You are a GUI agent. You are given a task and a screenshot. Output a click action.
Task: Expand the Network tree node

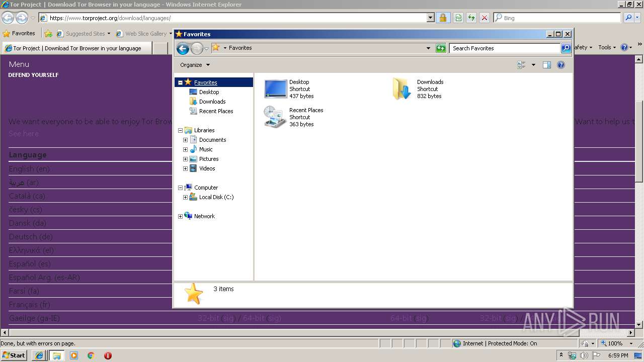[180, 216]
